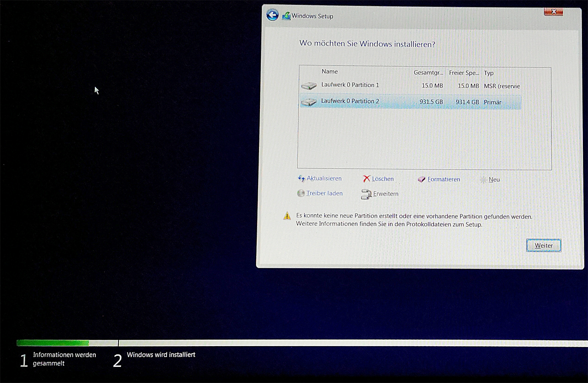Click the drive icon for Partition 2
Image resolution: width=588 pixels, height=383 pixels.
coord(309,102)
